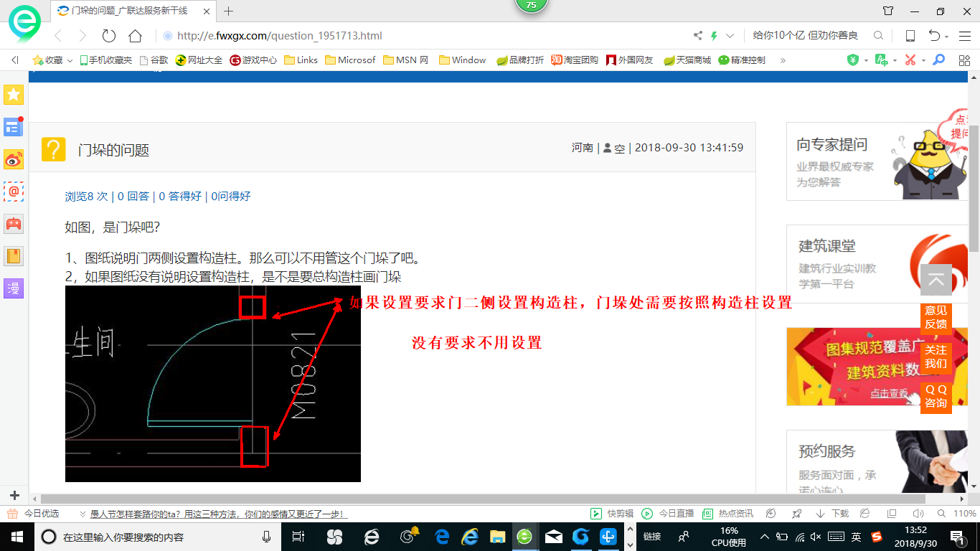Click the 热点资讯 status bar item
Screen dimensions: 980x551
coord(728,514)
